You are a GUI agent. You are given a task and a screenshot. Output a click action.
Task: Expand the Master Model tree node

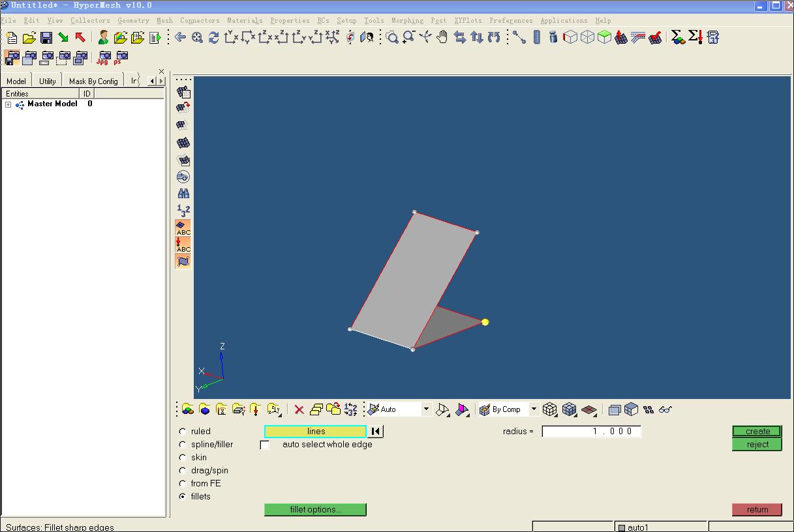[8, 104]
